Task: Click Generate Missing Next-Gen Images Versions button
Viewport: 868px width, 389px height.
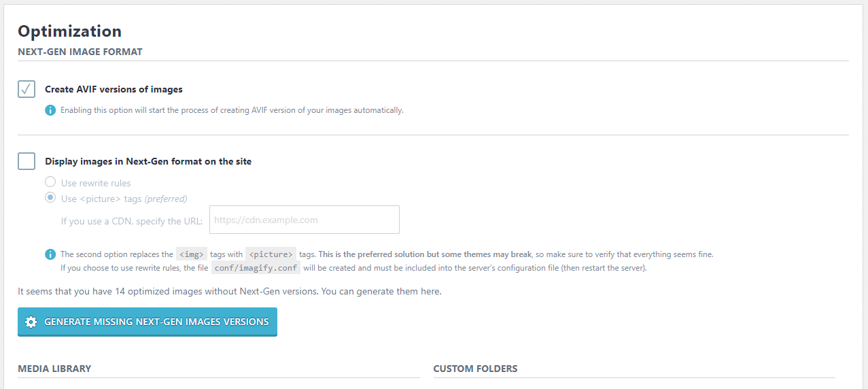Action: pos(147,322)
